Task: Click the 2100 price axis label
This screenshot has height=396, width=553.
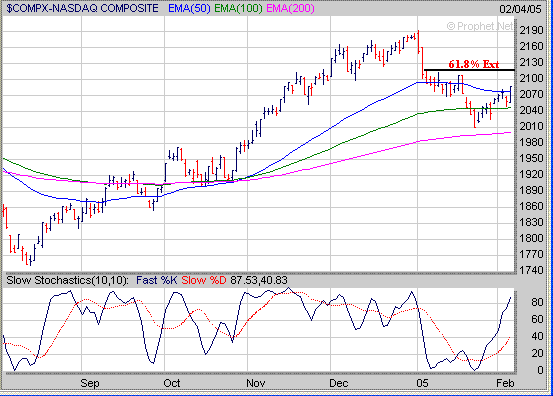Action: (531, 78)
